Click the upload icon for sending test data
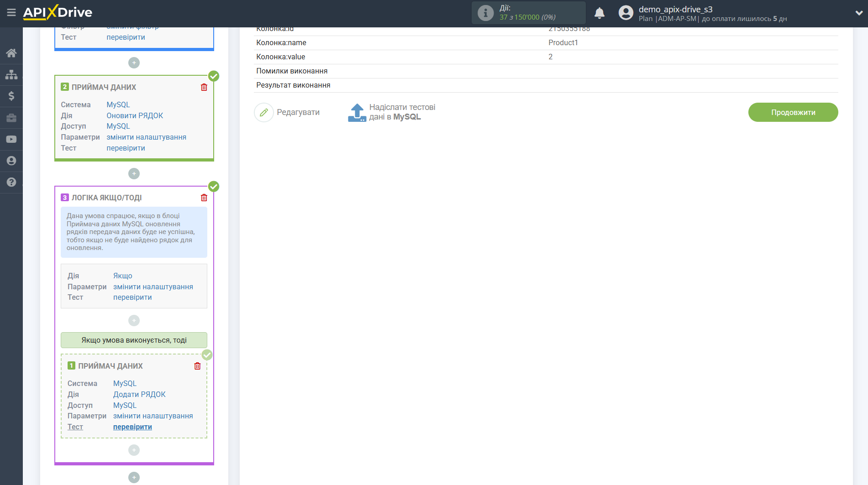The width and height of the screenshot is (868, 485). pyautogui.click(x=357, y=112)
